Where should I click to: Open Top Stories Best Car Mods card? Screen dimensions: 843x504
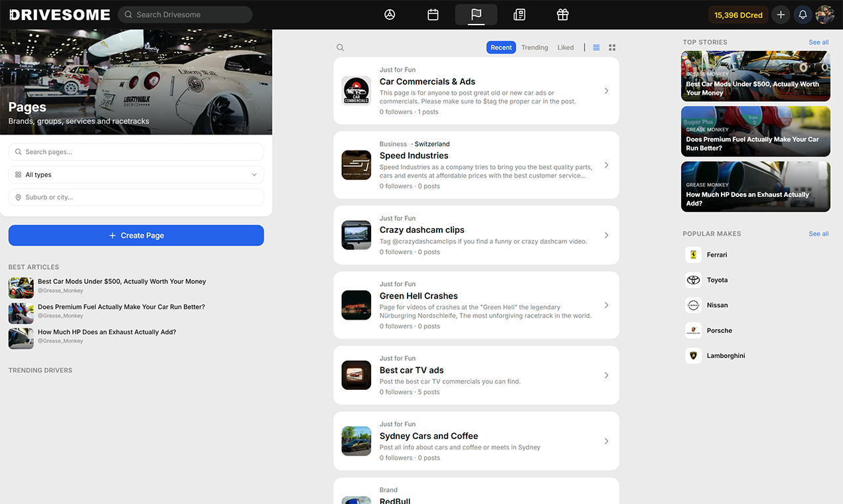(755, 76)
